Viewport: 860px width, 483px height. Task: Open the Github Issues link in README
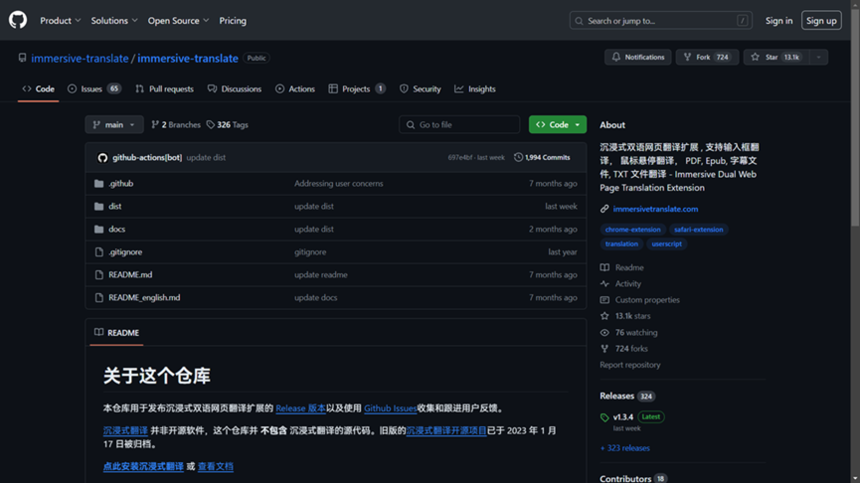tap(390, 408)
